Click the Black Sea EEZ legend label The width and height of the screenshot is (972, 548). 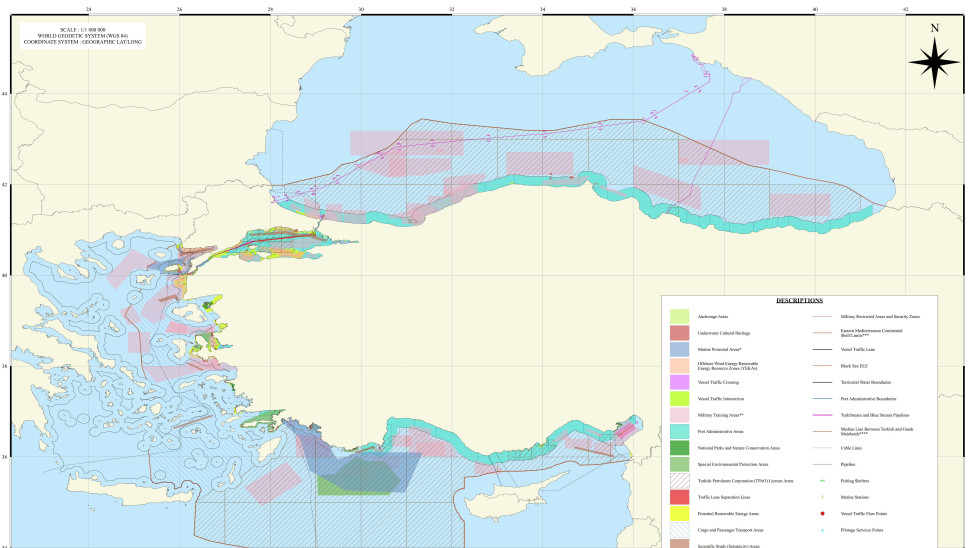(854, 366)
